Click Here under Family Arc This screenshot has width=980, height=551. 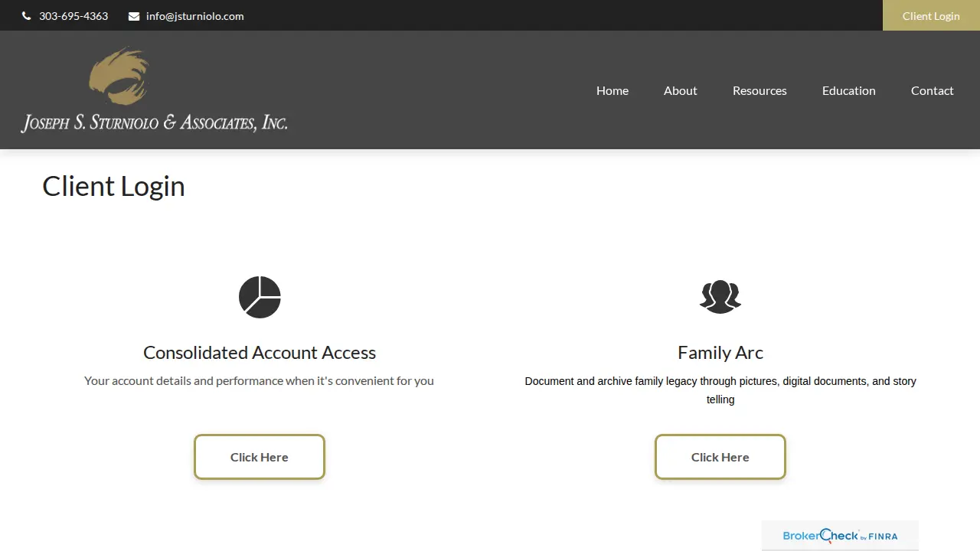tap(720, 457)
